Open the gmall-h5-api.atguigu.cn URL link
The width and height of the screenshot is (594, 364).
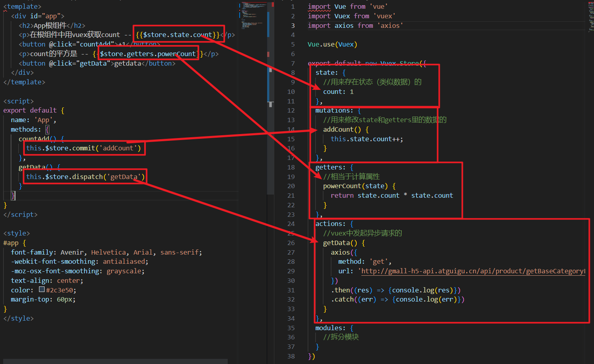tap(473, 271)
